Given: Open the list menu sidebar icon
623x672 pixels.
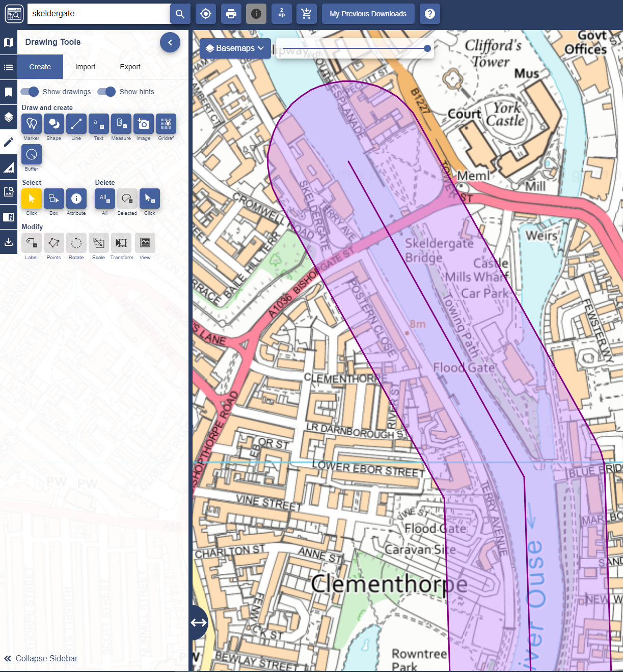Looking at the screenshot, I should point(9,67).
